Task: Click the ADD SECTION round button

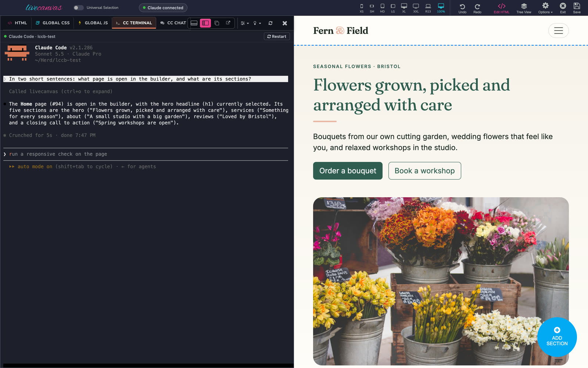Action: click(557, 337)
